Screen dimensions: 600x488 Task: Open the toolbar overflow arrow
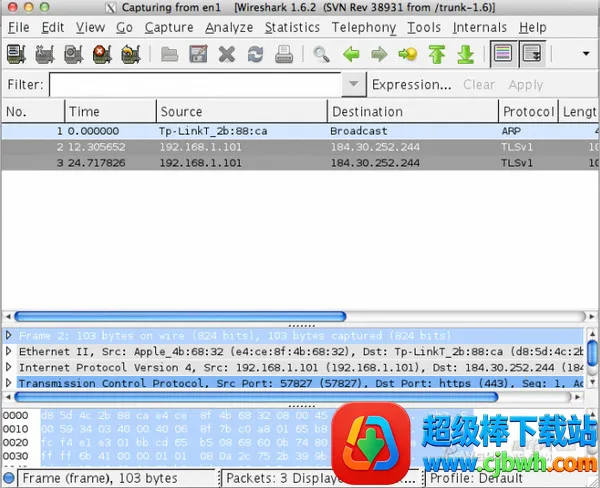(586, 54)
